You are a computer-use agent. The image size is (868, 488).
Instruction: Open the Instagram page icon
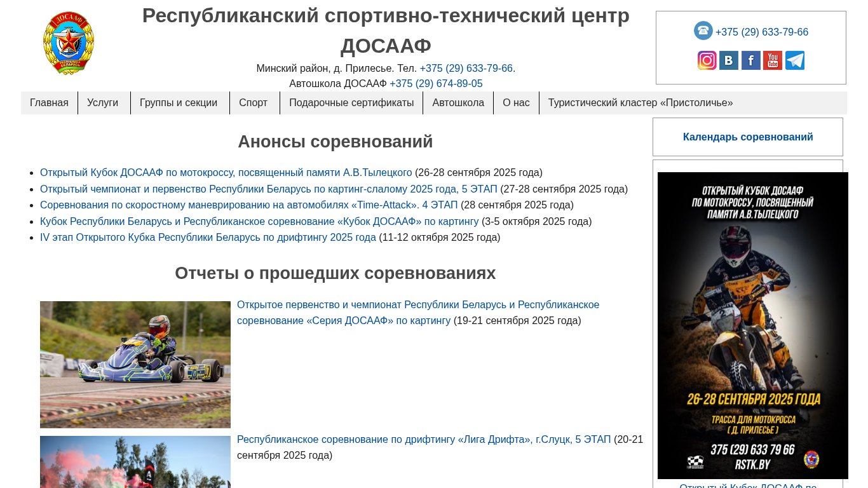[707, 60]
